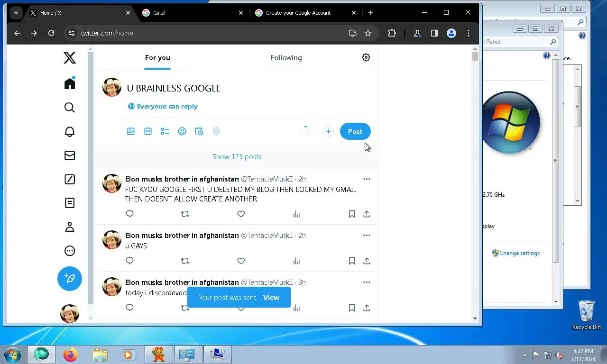Like the "u GAYS" post

[241, 261]
